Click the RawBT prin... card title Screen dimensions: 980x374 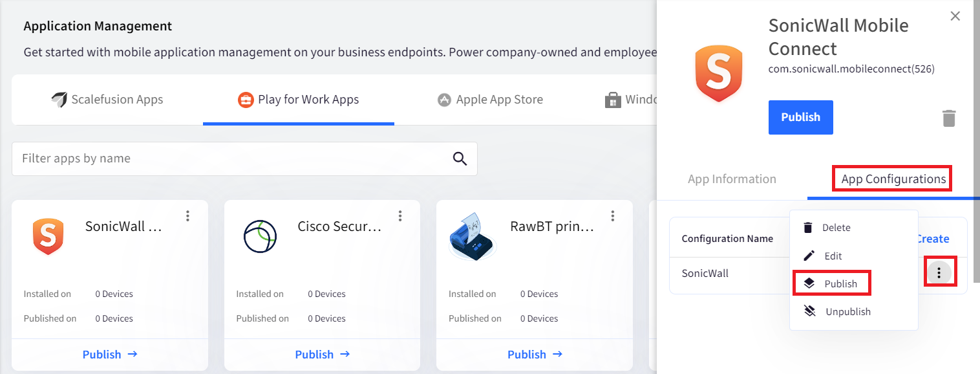coord(551,226)
